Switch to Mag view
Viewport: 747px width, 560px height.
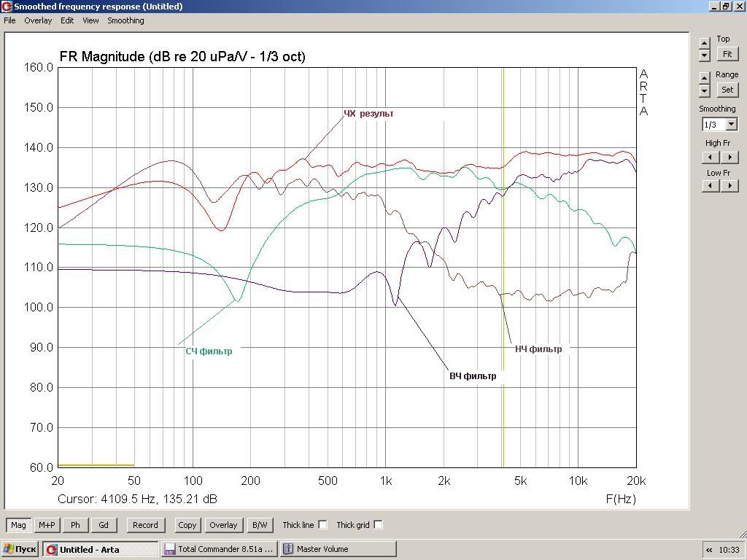tap(18, 525)
